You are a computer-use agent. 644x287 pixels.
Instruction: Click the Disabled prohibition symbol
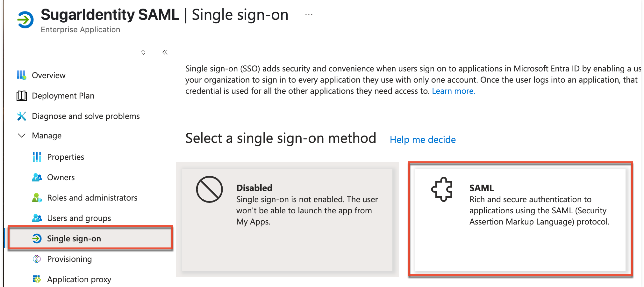209,189
